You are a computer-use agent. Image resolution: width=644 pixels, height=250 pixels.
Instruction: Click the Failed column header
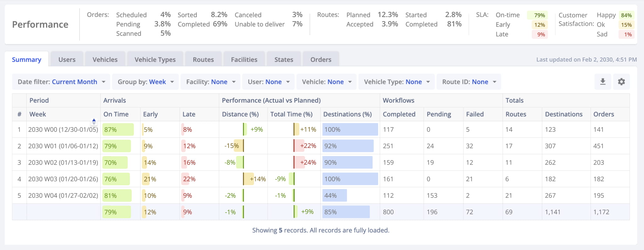(475, 114)
